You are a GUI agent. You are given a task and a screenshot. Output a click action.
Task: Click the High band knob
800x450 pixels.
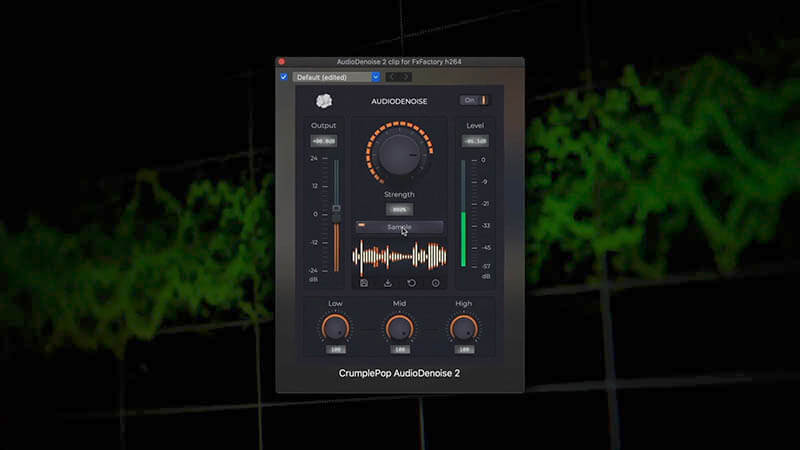click(x=464, y=328)
